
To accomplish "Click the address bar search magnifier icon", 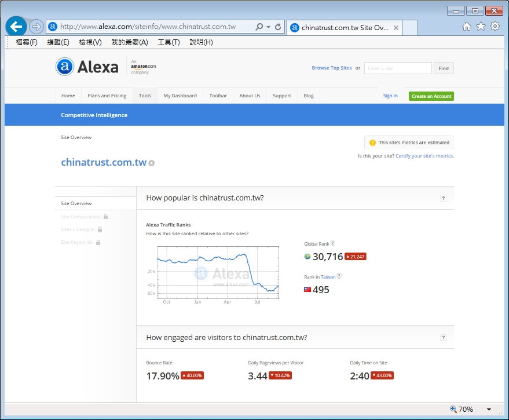I will (x=259, y=27).
